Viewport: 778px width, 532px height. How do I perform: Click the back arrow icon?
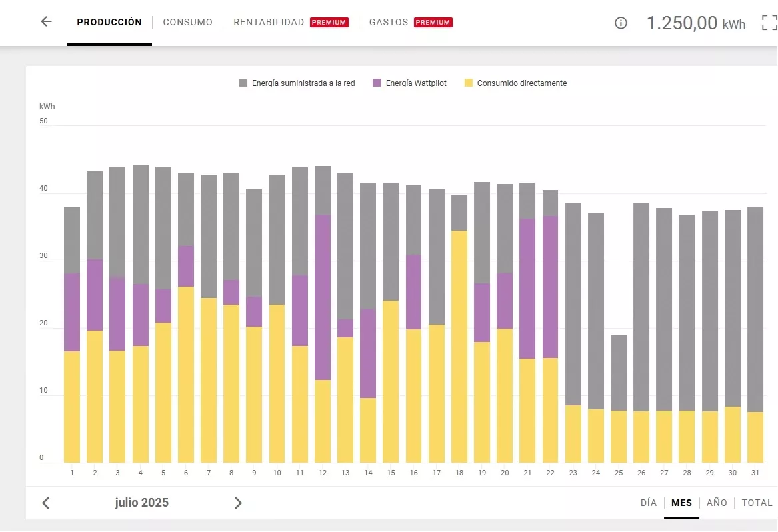click(46, 21)
